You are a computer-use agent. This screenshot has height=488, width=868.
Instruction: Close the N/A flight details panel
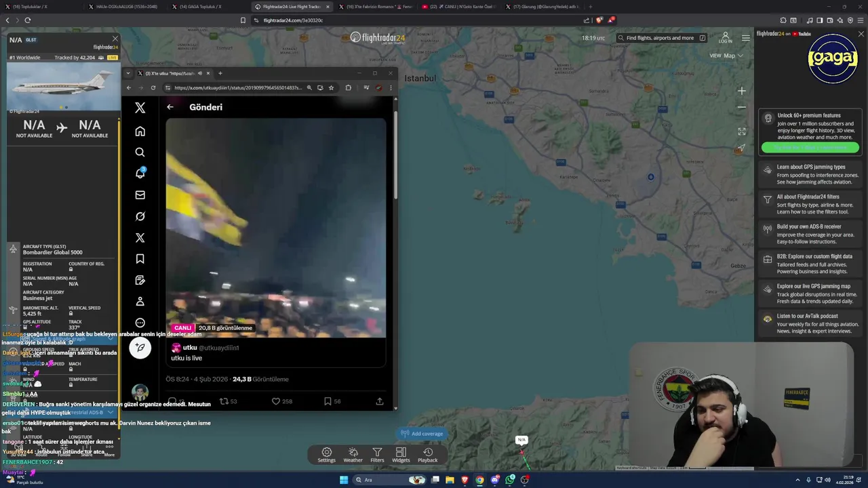(x=115, y=39)
